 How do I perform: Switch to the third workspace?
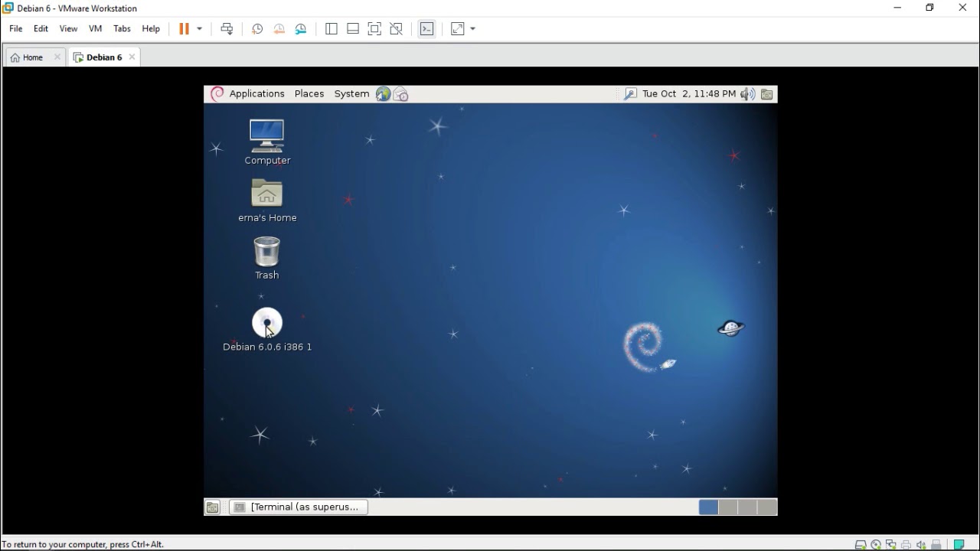pos(747,507)
